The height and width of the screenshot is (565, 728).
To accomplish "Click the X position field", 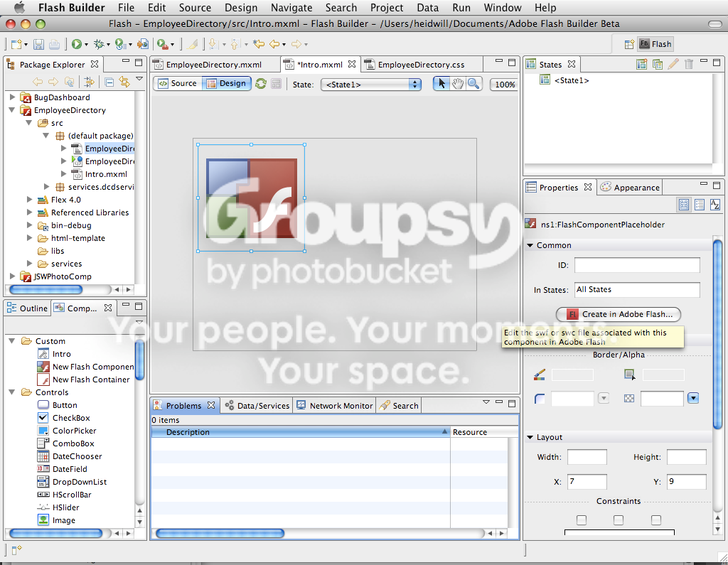I will click(587, 481).
